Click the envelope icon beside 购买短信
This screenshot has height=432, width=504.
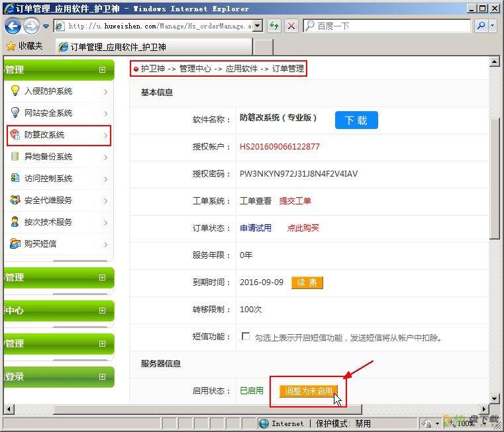click(x=15, y=243)
